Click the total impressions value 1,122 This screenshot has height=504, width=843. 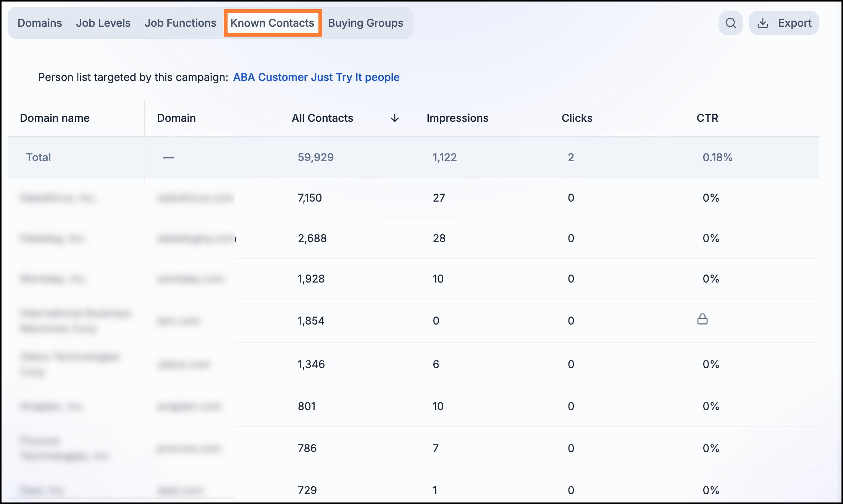(444, 157)
